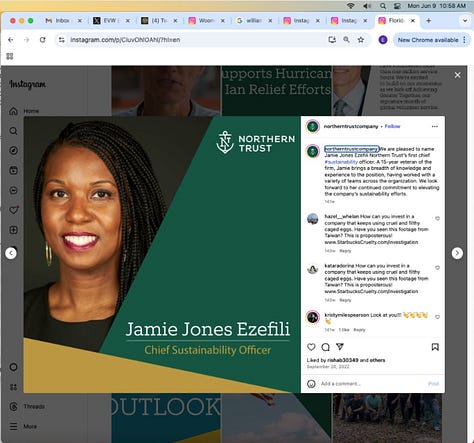474x443 pixels.
Task: Open Threads in the sidebar
Action: 27,406
